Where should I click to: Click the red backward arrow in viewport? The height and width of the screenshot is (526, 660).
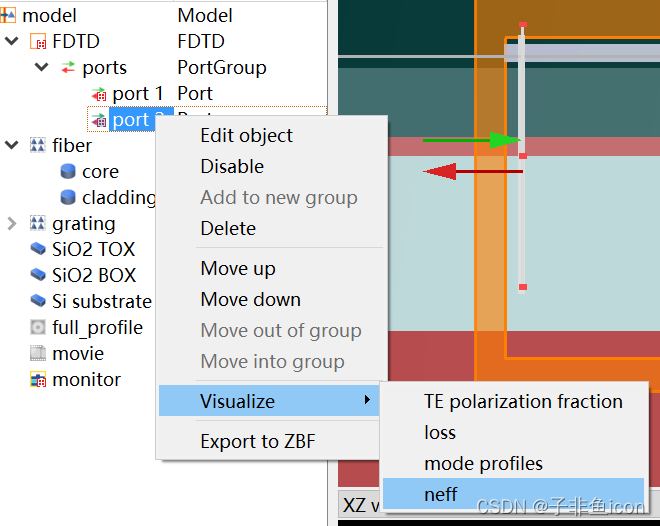473,171
